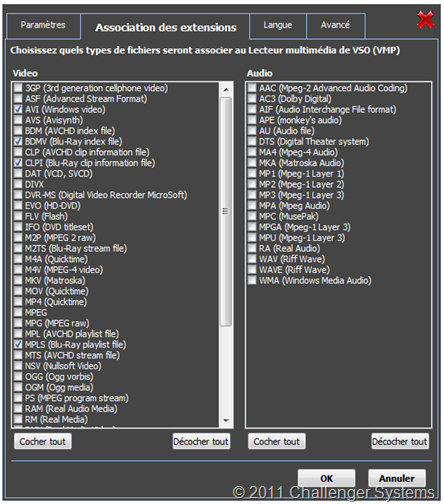Select the PS (MPEG program stream) text
444x504 pixels.
77,398
